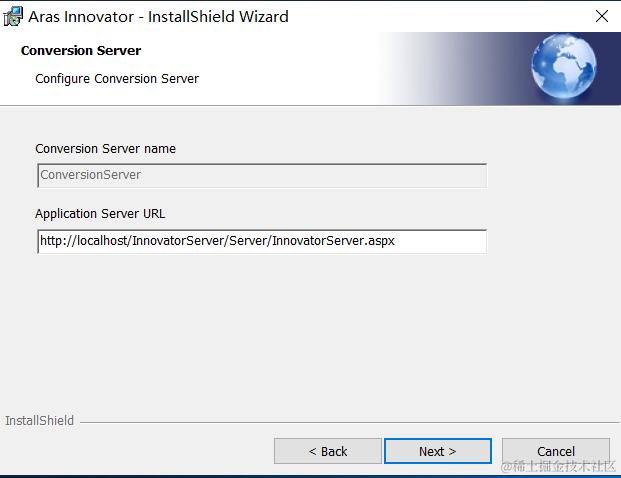This screenshot has width=621, height=478.
Task: Place cursor on localhost in the URL
Action: tap(102, 241)
